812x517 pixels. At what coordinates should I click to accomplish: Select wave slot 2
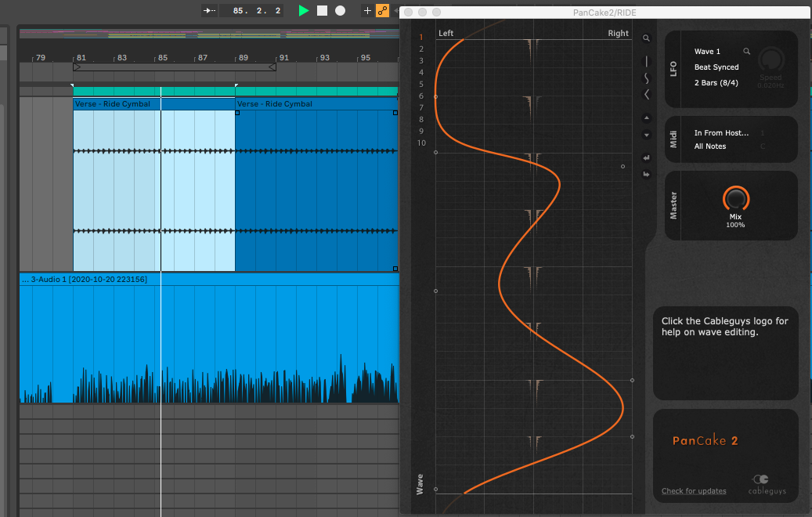point(421,49)
